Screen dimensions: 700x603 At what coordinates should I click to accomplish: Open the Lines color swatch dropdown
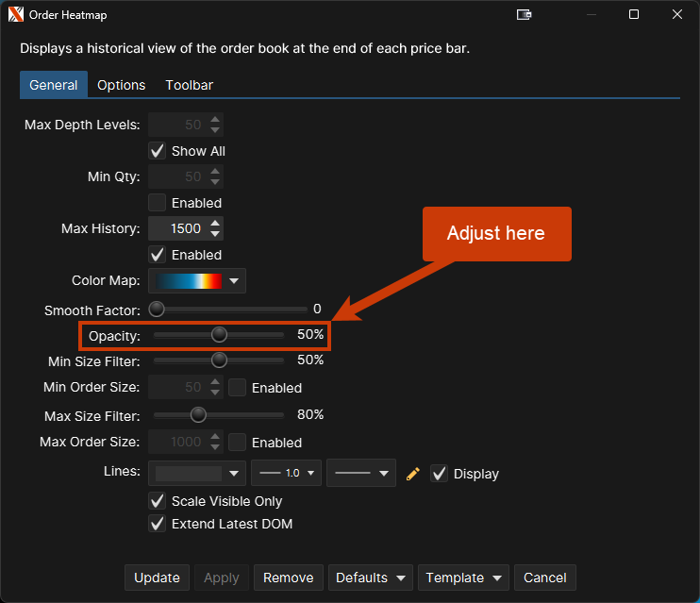pyautogui.click(x=196, y=474)
